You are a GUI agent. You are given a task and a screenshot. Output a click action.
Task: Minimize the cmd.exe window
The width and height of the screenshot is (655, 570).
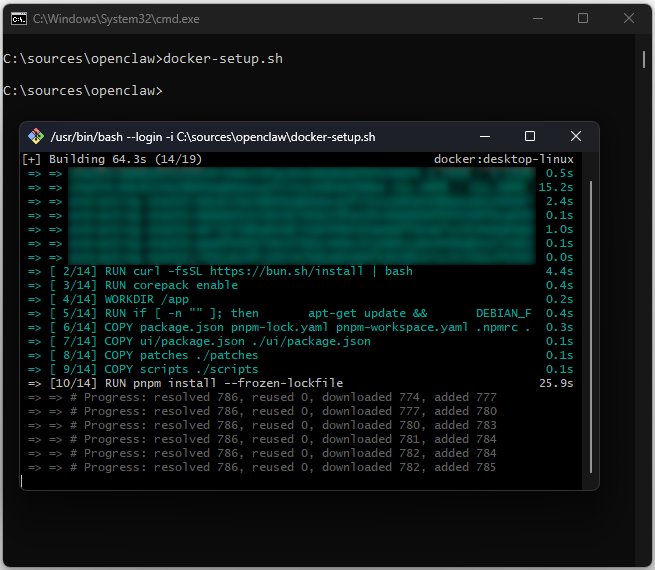(x=537, y=18)
